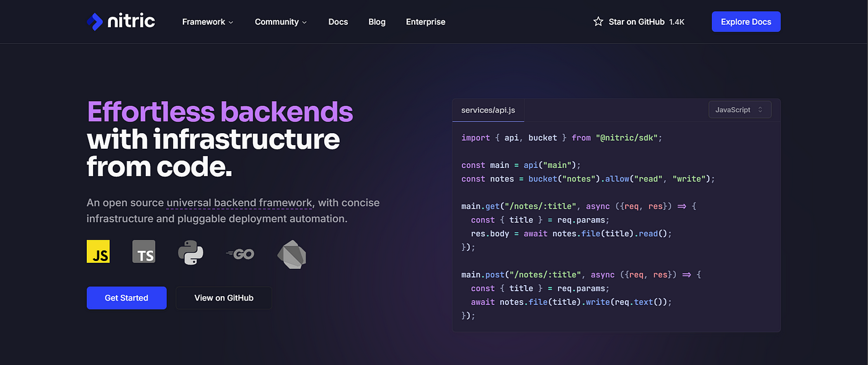The height and width of the screenshot is (365, 868).
Task: Click the import line in the code
Action: [562, 138]
